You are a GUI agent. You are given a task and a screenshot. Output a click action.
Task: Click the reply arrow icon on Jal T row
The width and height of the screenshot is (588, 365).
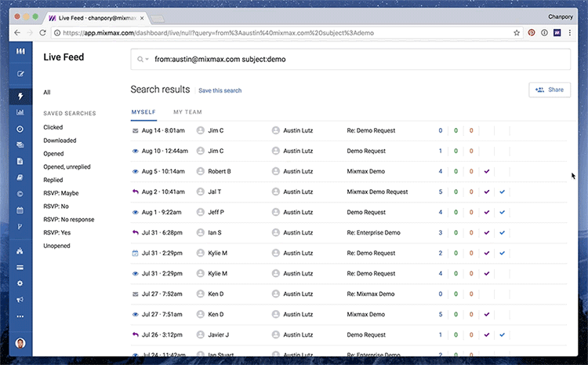[x=136, y=192]
